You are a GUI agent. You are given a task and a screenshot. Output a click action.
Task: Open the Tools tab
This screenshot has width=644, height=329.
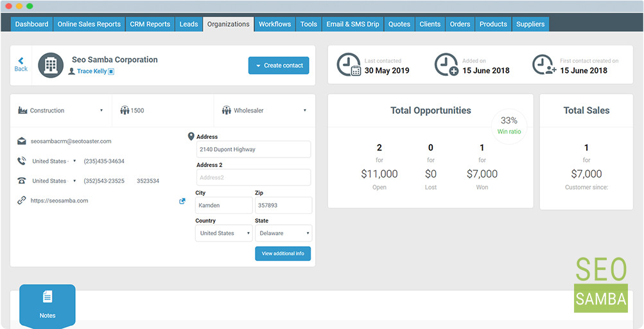[x=308, y=24]
